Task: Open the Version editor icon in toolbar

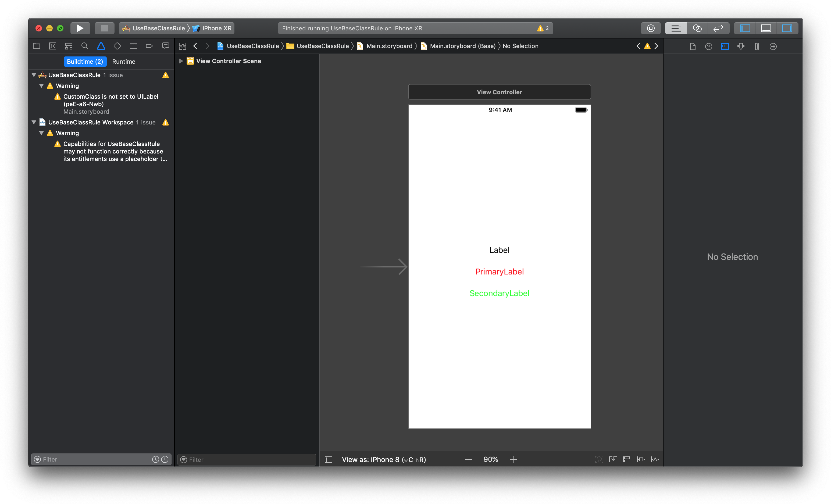Action: point(719,28)
